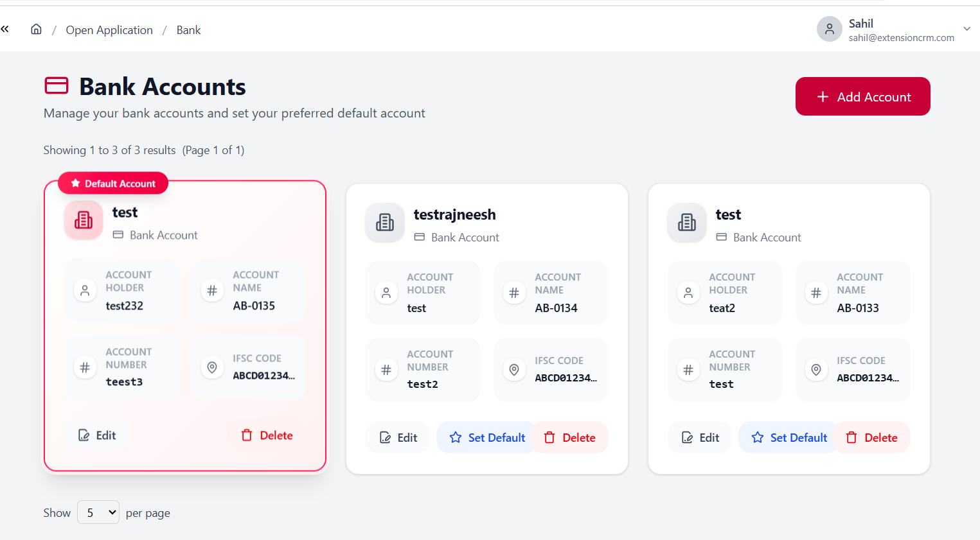
Task: Click hash icon beside account name AB-0135
Action: coord(212,290)
